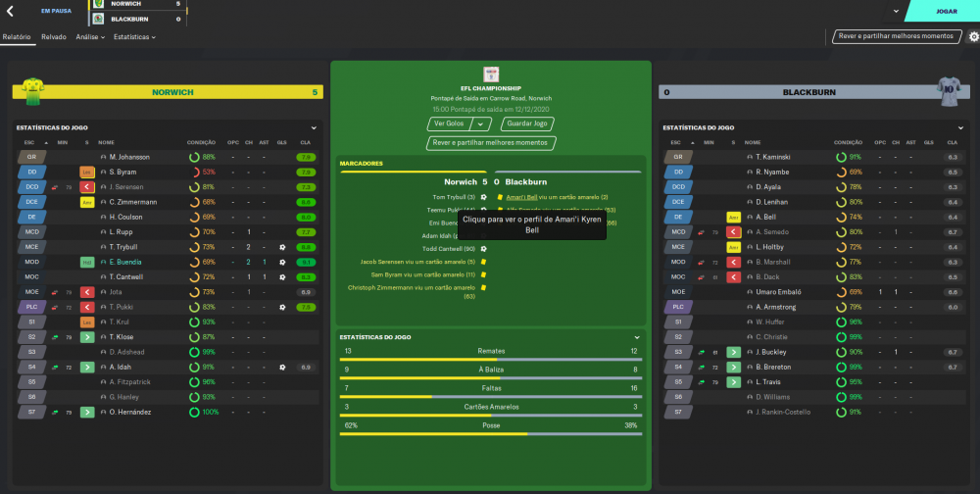The height and width of the screenshot is (494, 980).
Task: Click info icon before M. Johansson's name
Action: tap(103, 157)
